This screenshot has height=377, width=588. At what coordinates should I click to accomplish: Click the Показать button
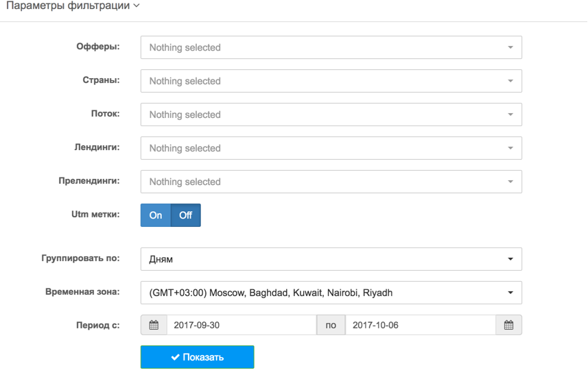[197, 357]
